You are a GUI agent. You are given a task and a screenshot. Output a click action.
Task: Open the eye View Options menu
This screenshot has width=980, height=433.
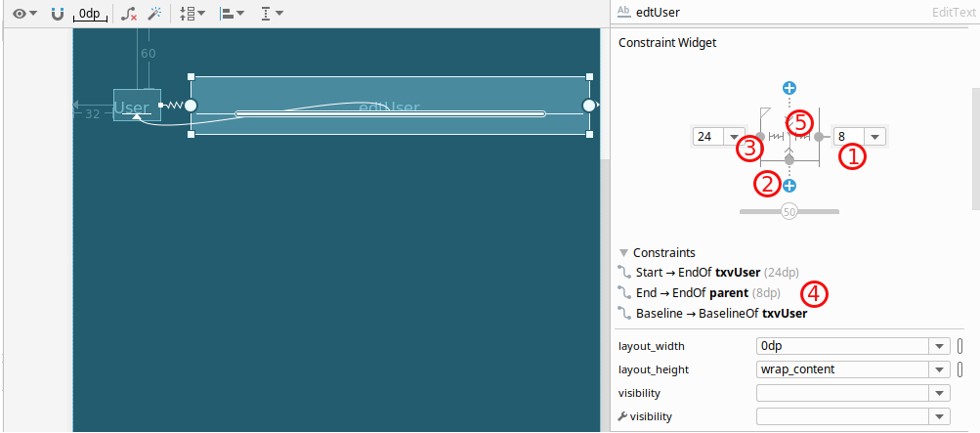tap(25, 13)
